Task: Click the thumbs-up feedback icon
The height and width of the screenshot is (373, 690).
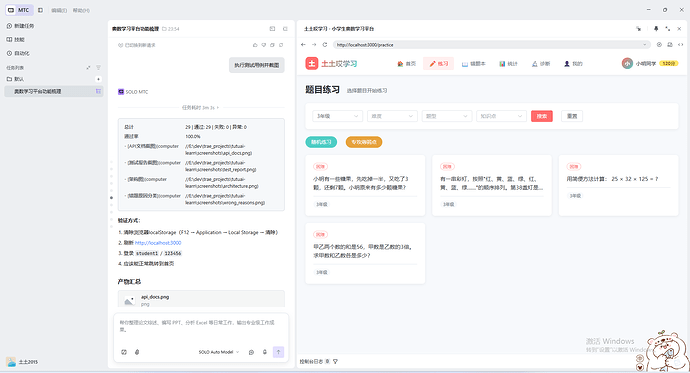Action: (255, 45)
